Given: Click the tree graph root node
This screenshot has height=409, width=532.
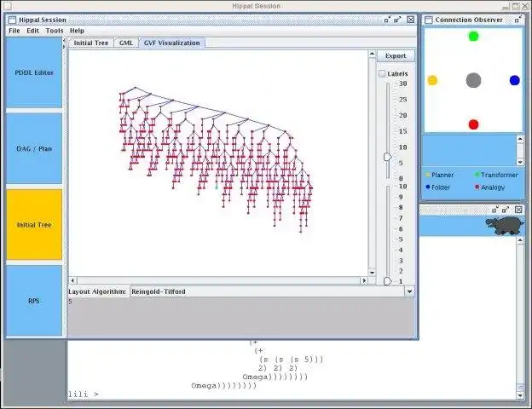Looking at the screenshot, I should (x=136, y=88).
